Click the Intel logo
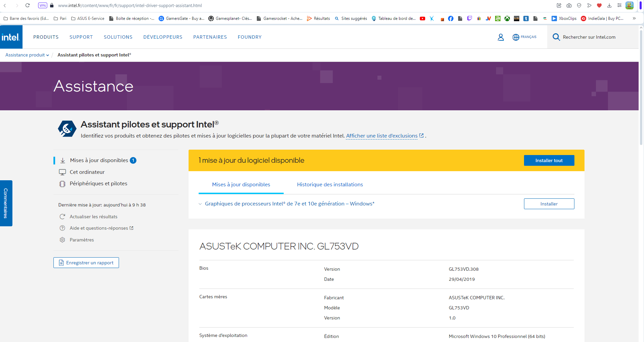 [11, 37]
